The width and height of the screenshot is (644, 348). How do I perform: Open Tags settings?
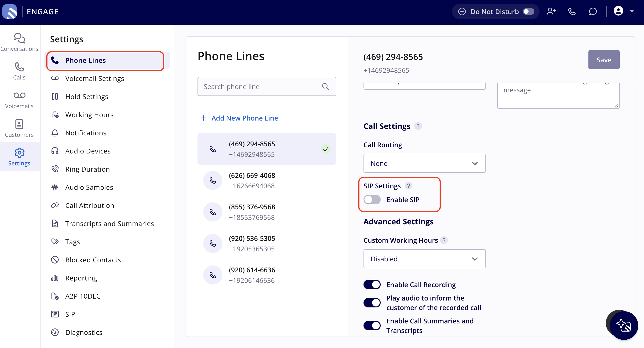(107, 241)
